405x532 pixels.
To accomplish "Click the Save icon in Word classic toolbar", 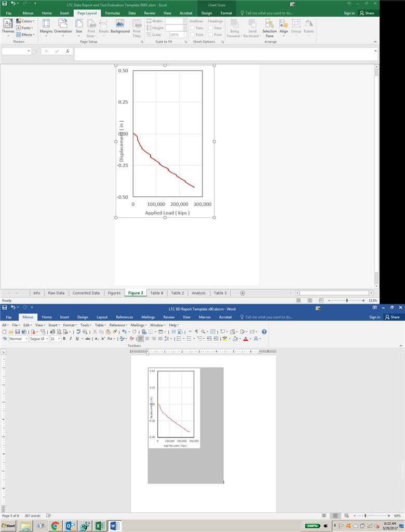I will [x=17, y=332].
